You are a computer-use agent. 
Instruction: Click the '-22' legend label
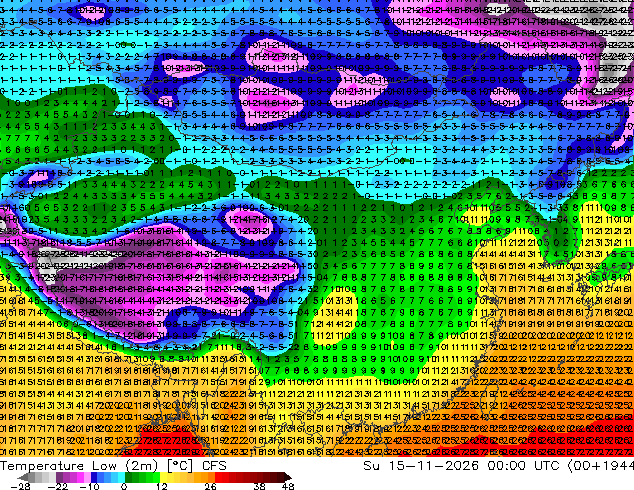pos(57,486)
